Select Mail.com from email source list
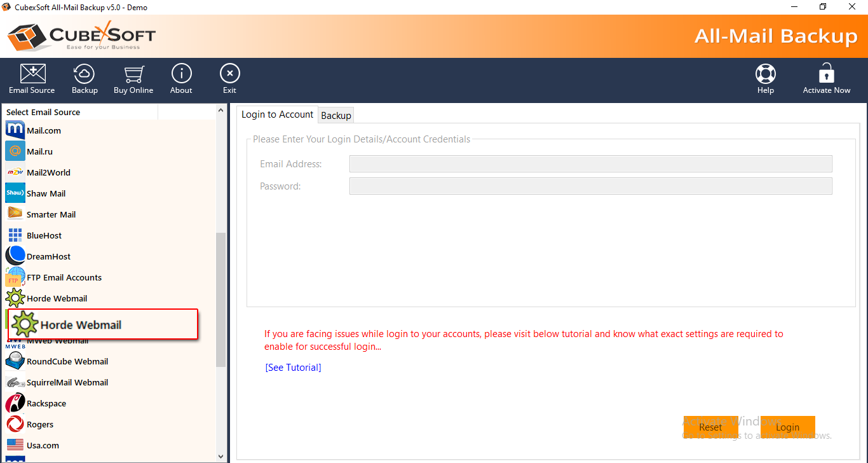868x463 pixels. 43,130
